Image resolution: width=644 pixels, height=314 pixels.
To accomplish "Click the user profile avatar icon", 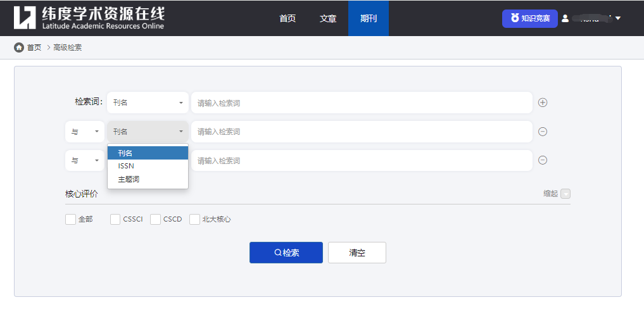I will click(x=565, y=18).
